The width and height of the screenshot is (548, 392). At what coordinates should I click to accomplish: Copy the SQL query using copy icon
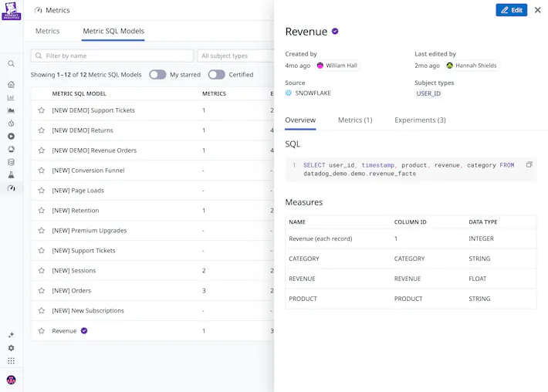tap(529, 165)
